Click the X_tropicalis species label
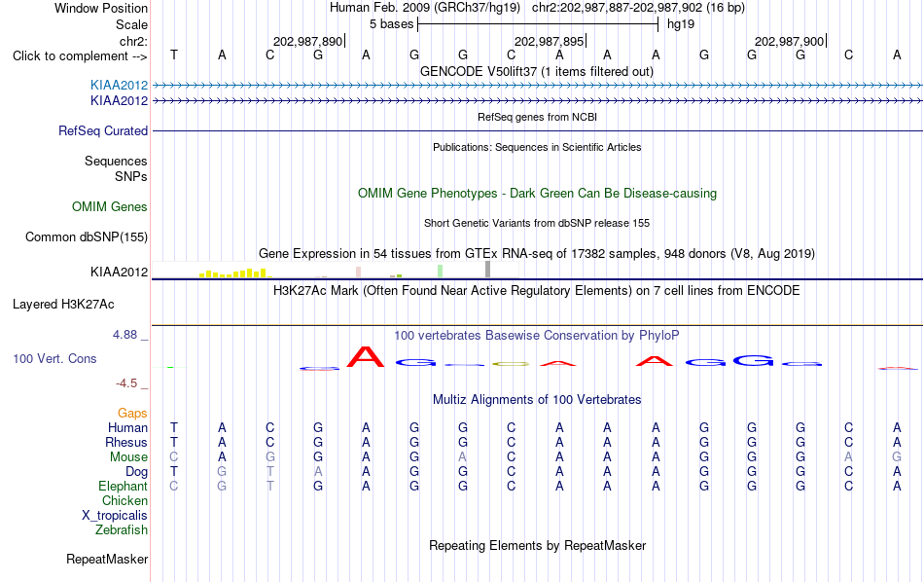 point(115,516)
